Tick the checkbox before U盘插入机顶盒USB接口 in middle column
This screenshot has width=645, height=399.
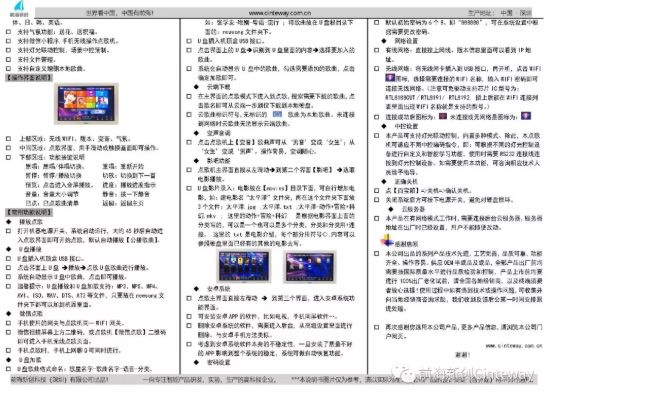click(x=189, y=41)
